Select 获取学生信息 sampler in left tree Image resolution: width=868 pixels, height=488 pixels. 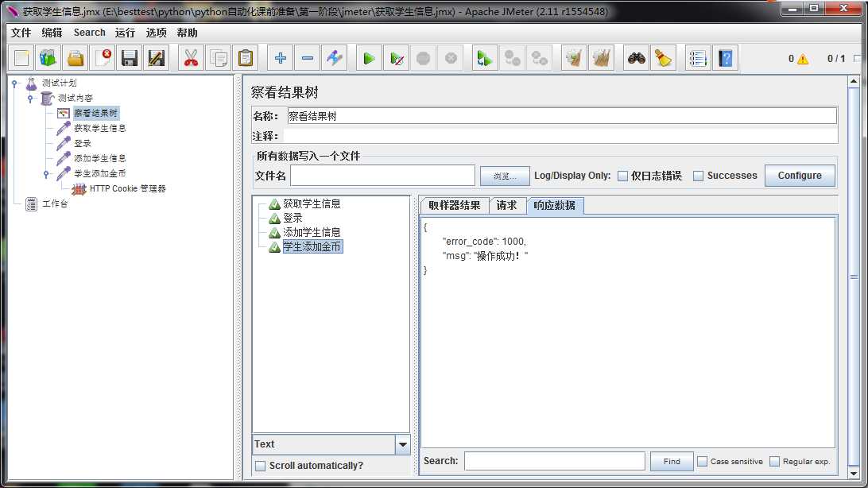pos(100,129)
